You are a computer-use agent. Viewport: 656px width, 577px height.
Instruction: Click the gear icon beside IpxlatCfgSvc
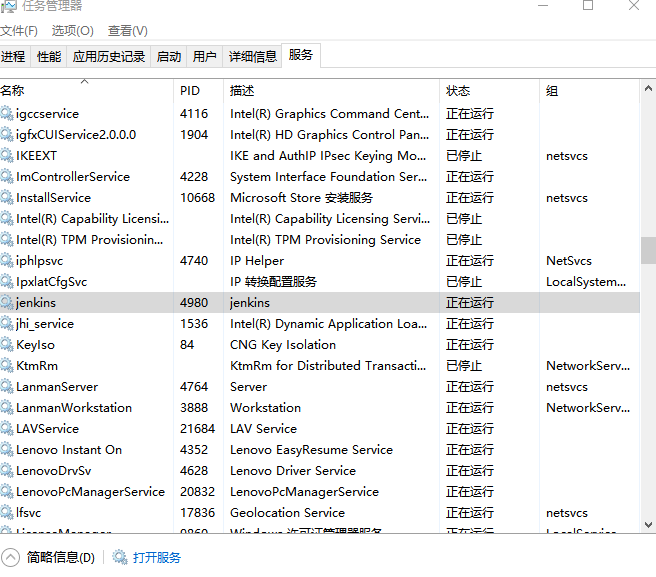7,281
